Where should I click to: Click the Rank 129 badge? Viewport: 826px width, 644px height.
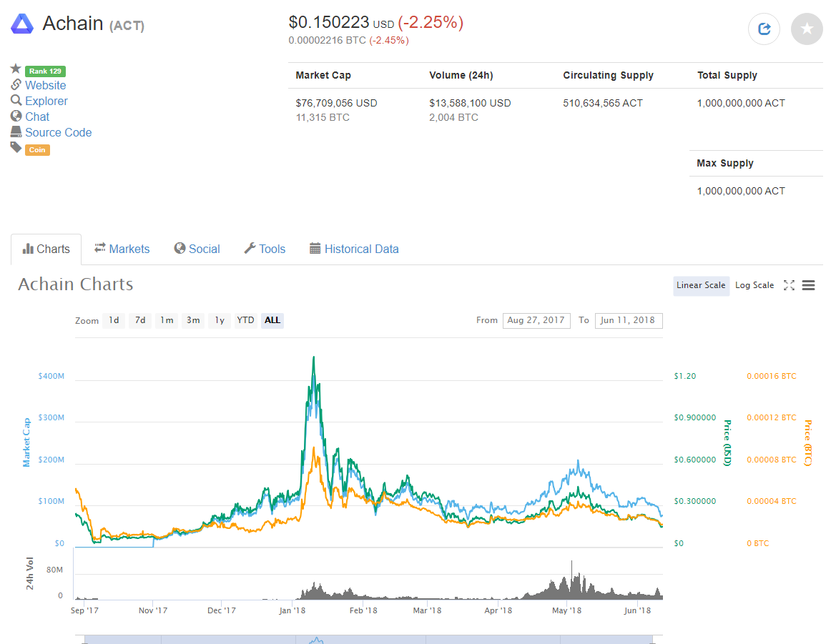(45, 71)
